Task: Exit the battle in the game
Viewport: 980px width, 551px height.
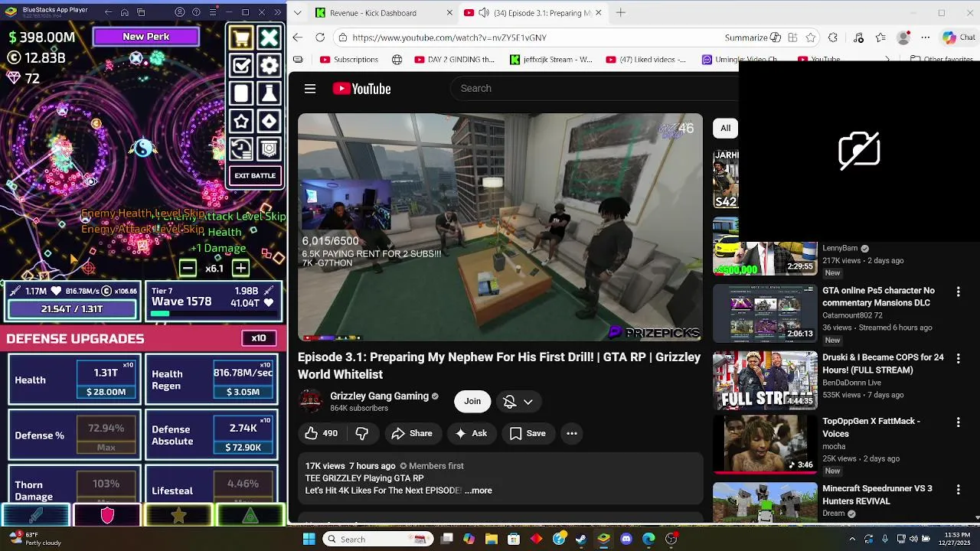Action: point(255,175)
